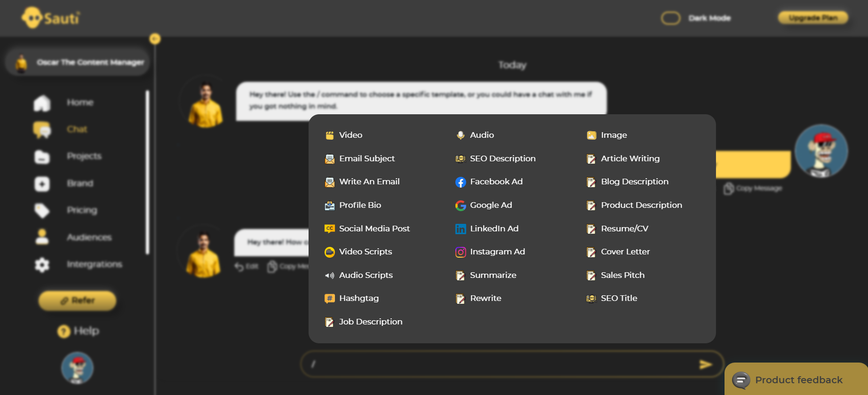Pick the Cover Letter template
The height and width of the screenshot is (395, 868).
[x=618, y=252]
